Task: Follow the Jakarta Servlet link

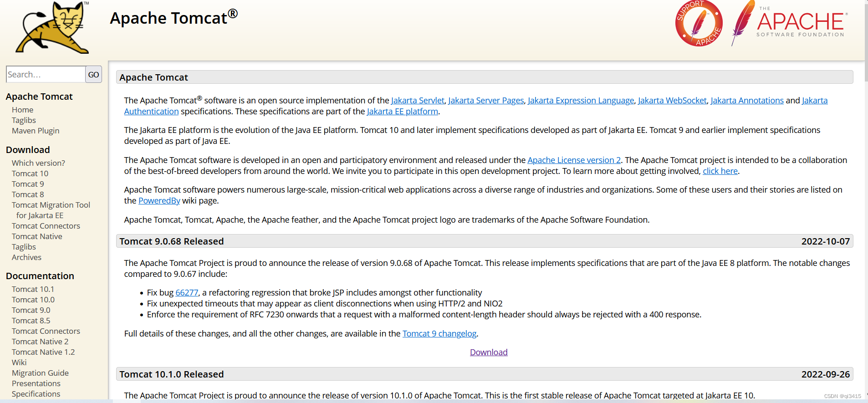Action: click(x=418, y=100)
